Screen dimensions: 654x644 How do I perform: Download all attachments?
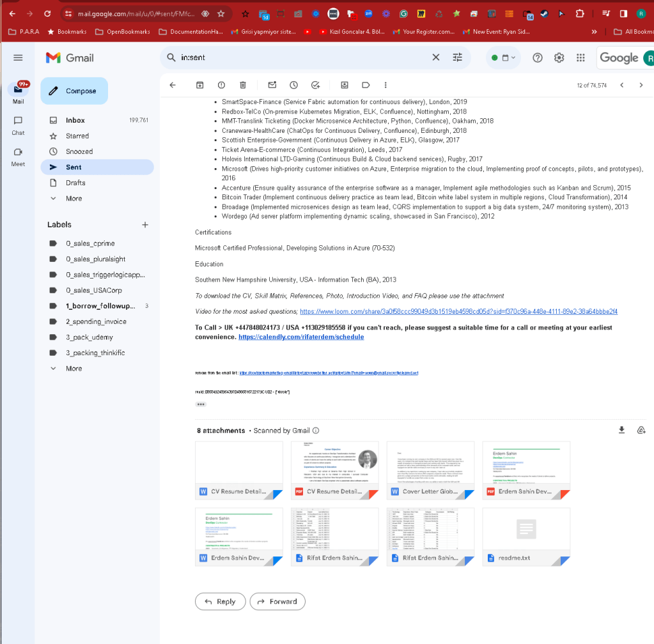[621, 430]
